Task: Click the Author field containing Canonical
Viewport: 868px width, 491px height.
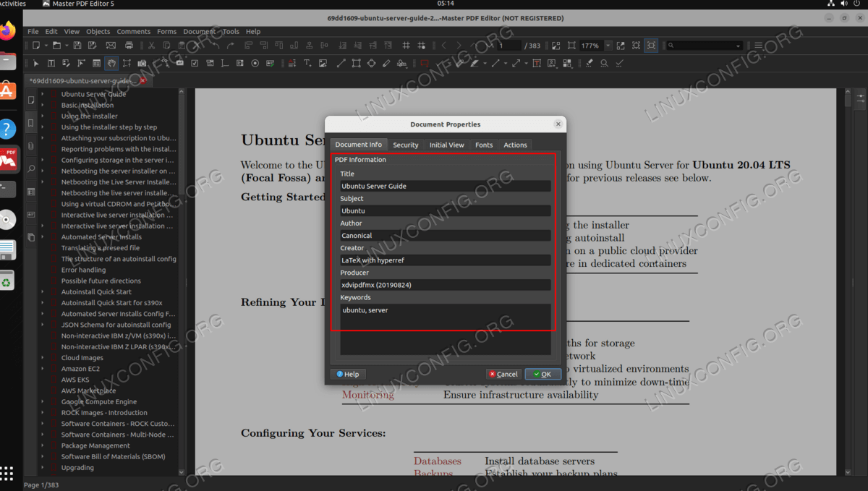Action: point(446,235)
